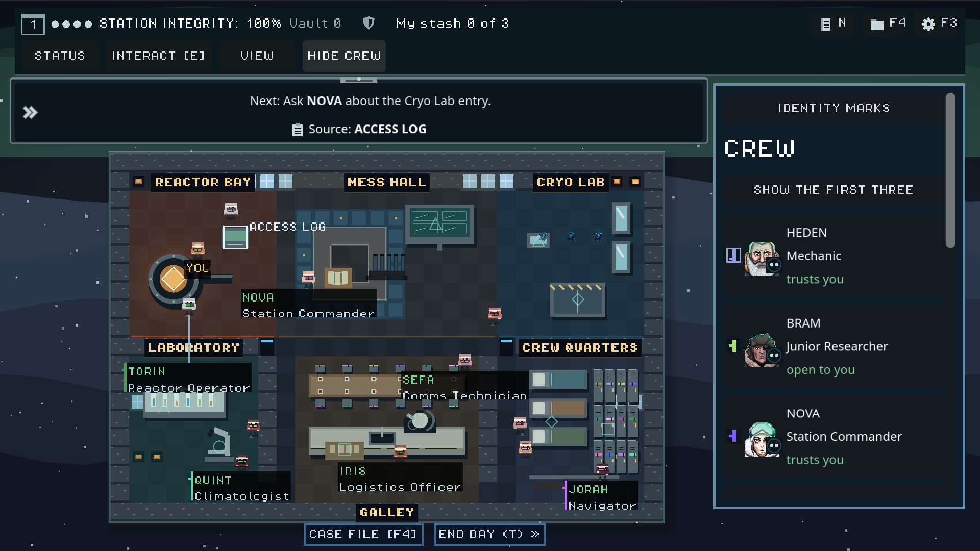This screenshot has width=980, height=551.
Task: Open the View menu
Action: pyautogui.click(x=257, y=56)
